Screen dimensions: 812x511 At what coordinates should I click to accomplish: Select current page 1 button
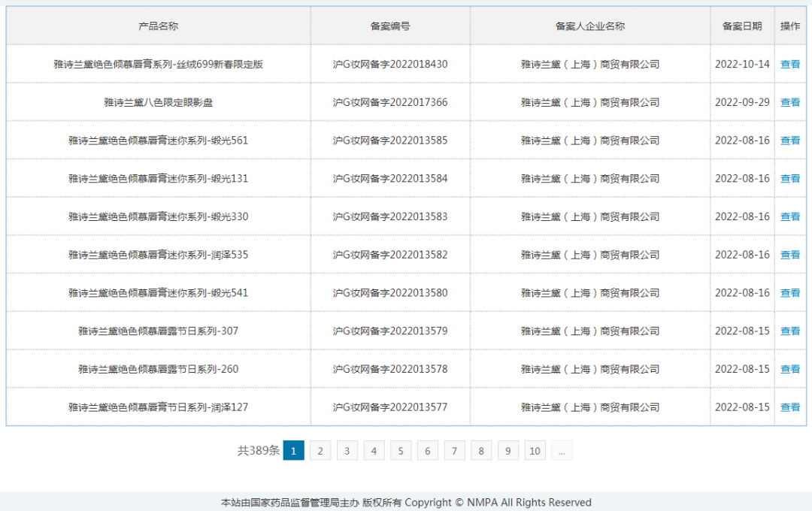point(294,450)
